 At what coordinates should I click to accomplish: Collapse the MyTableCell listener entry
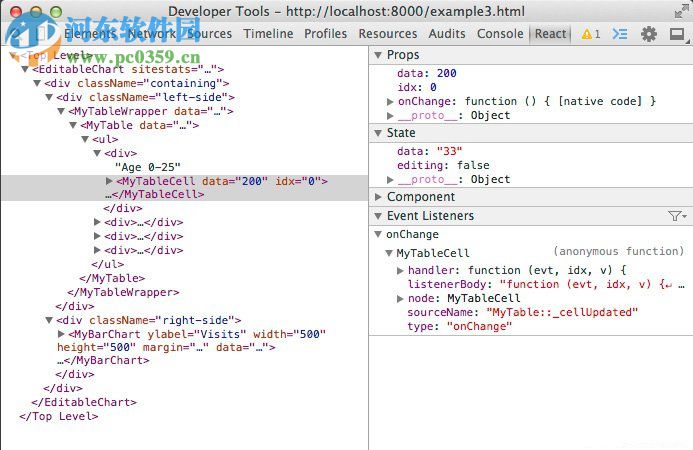point(389,253)
